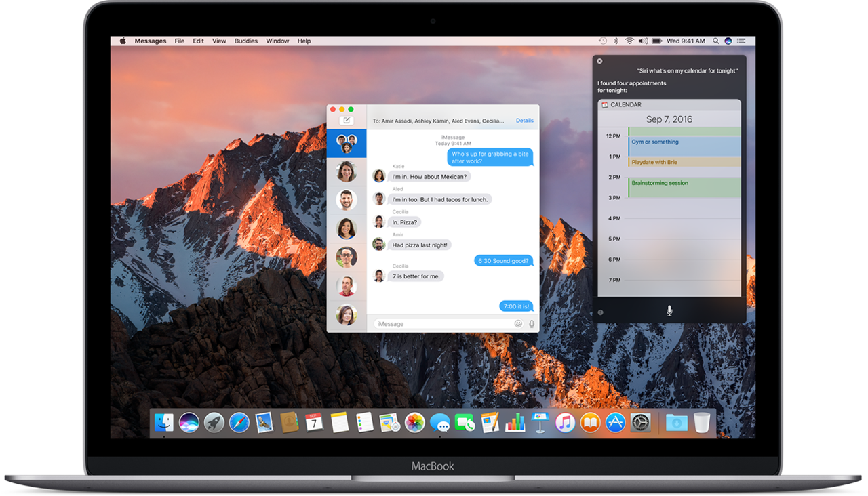Screen dimensions: 868x496
Task: Open Reminders list icon in dock
Action: pyautogui.click(x=364, y=423)
